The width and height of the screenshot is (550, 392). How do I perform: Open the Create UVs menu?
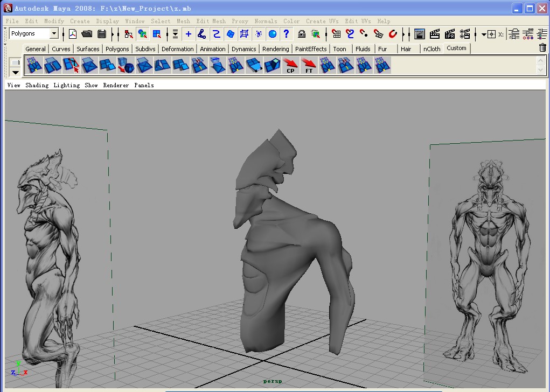tap(322, 21)
